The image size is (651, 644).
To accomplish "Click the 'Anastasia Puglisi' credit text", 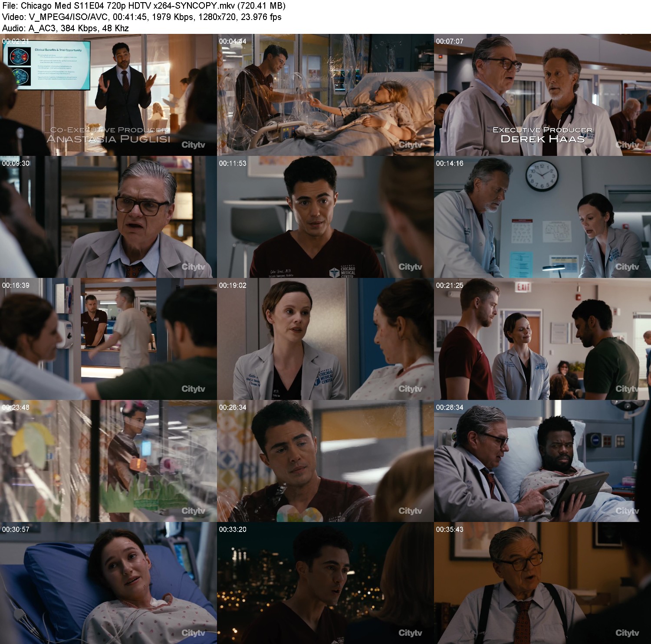I will (108, 139).
